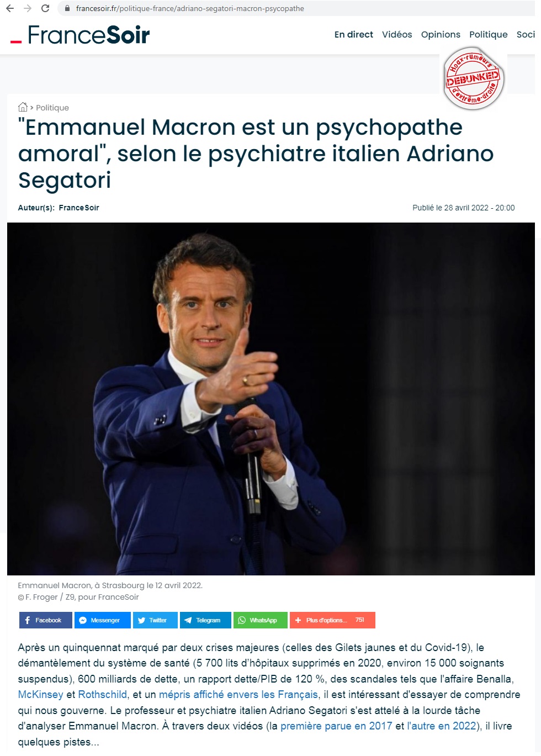Expand Plus d'options sharing button

click(332, 620)
